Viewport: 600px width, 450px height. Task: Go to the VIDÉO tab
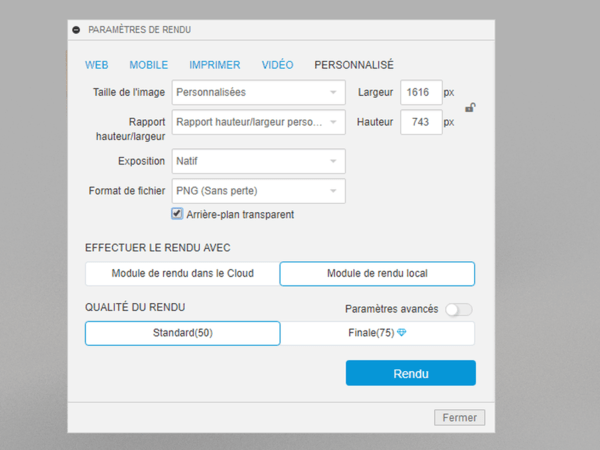[x=277, y=65]
